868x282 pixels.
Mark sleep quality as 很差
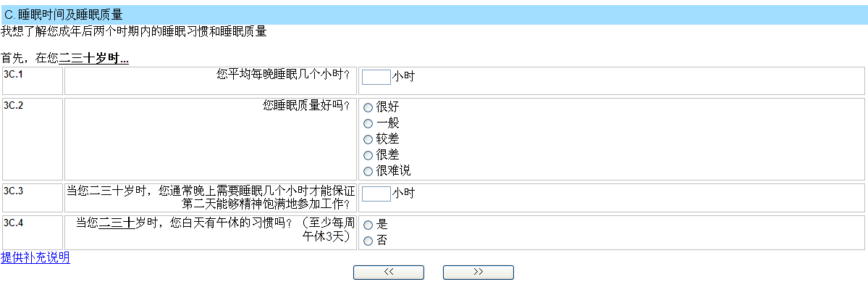[x=368, y=155]
